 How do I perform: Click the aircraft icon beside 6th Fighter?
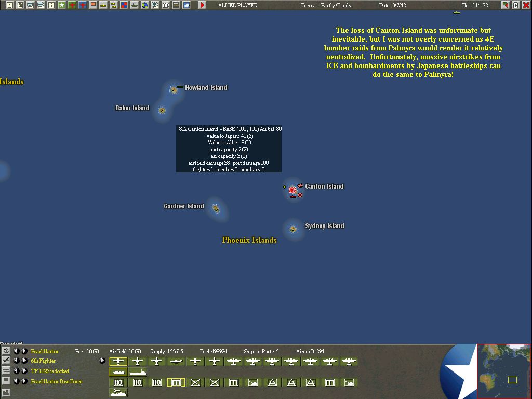[x=6, y=361]
